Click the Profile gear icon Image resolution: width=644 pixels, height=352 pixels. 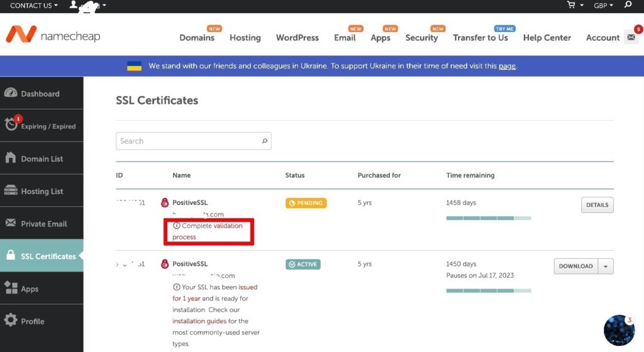pos(11,320)
